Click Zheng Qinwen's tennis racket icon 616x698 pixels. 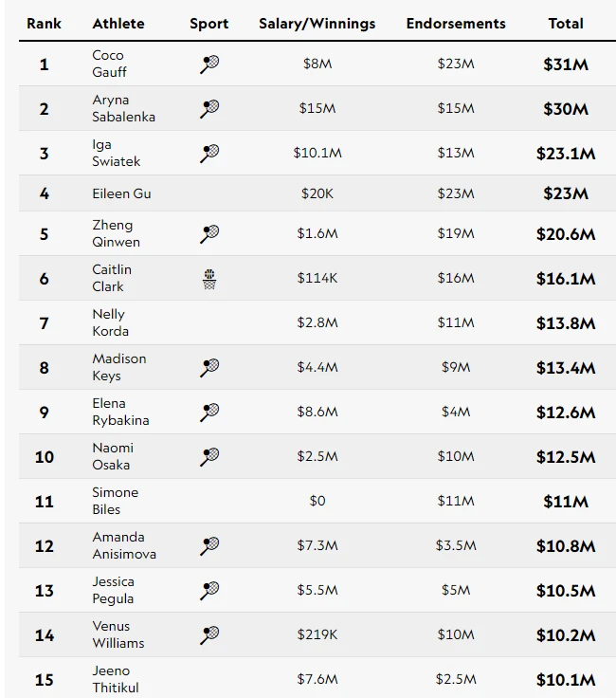click(209, 233)
